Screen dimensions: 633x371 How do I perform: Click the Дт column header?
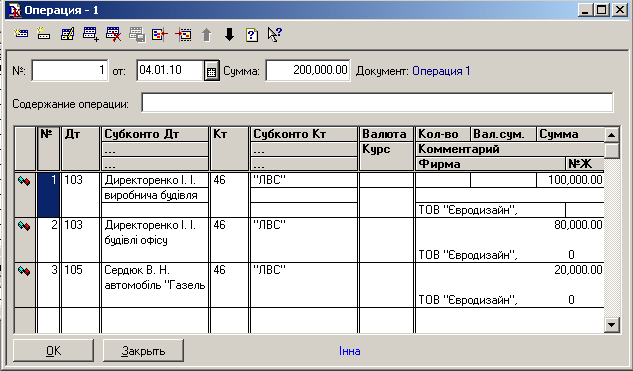click(80, 149)
